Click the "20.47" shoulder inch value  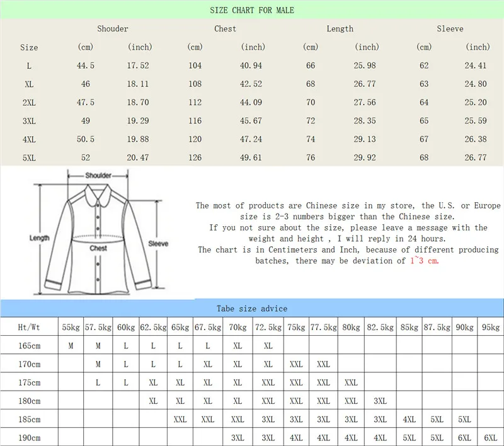point(138,157)
